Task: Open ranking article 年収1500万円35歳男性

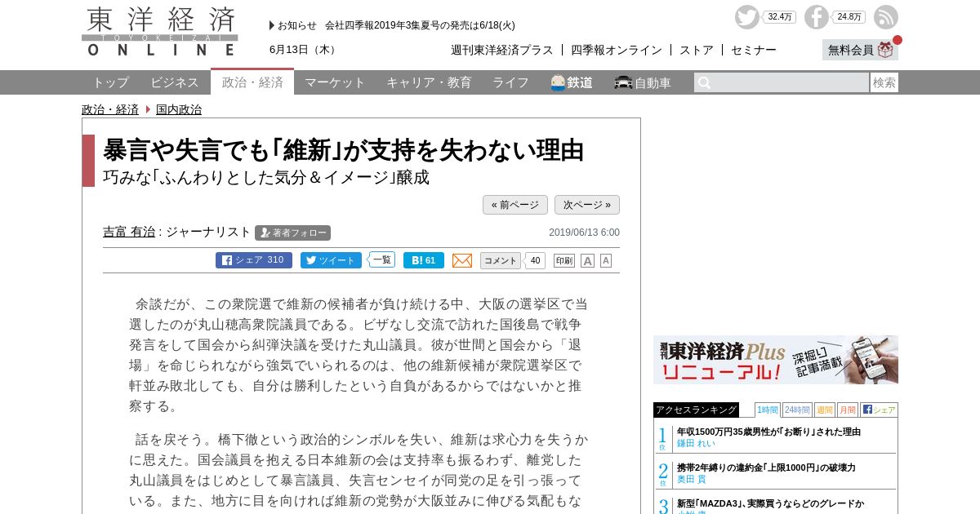Action: [768, 432]
